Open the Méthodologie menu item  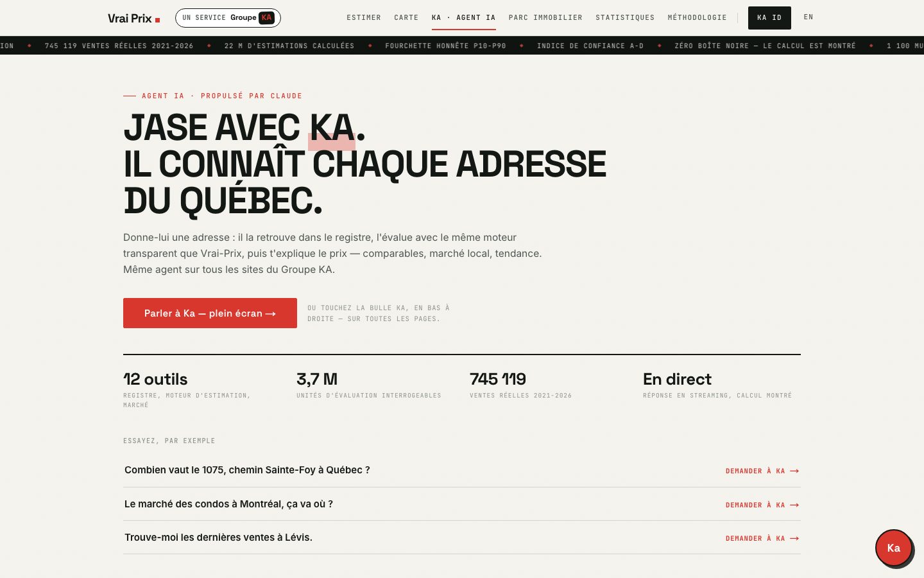click(697, 17)
